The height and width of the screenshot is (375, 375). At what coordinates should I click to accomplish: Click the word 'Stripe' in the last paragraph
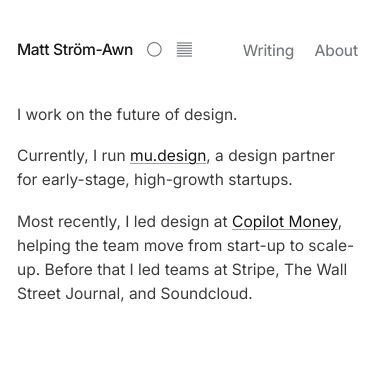tap(253, 270)
